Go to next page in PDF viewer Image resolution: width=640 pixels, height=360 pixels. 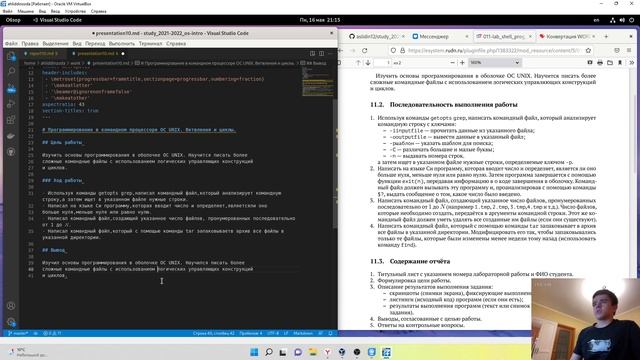point(368,63)
